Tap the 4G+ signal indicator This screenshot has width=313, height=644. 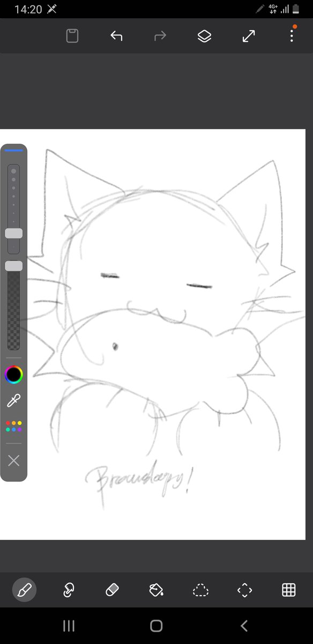tap(273, 9)
